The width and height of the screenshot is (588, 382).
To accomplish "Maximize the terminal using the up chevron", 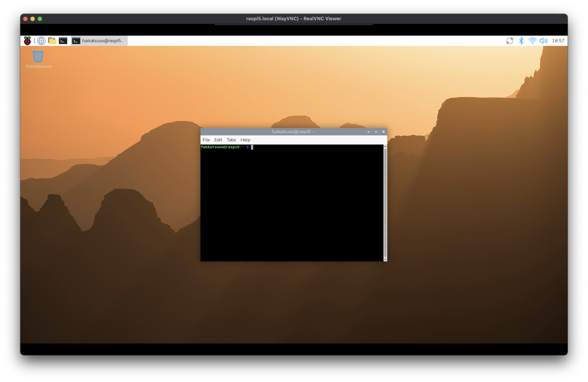I will click(x=376, y=132).
